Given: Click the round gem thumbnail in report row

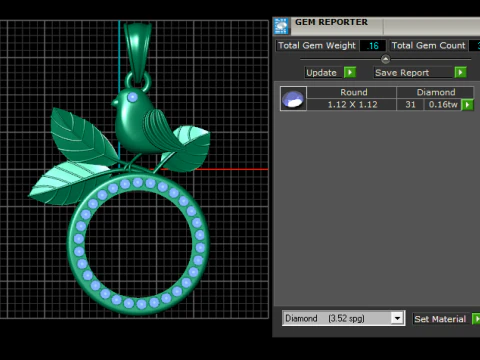Looking at the screenshot, I should (293, 99).
